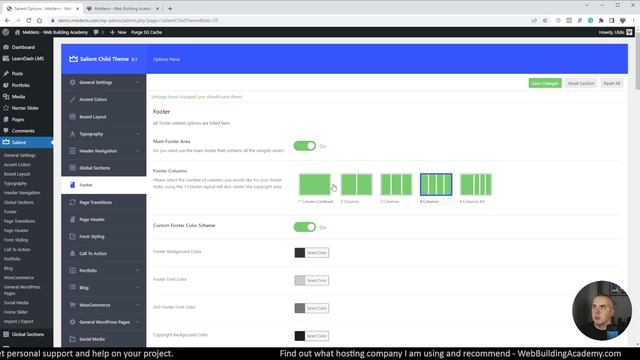Click the Reset All button

[x=612, y=83]
